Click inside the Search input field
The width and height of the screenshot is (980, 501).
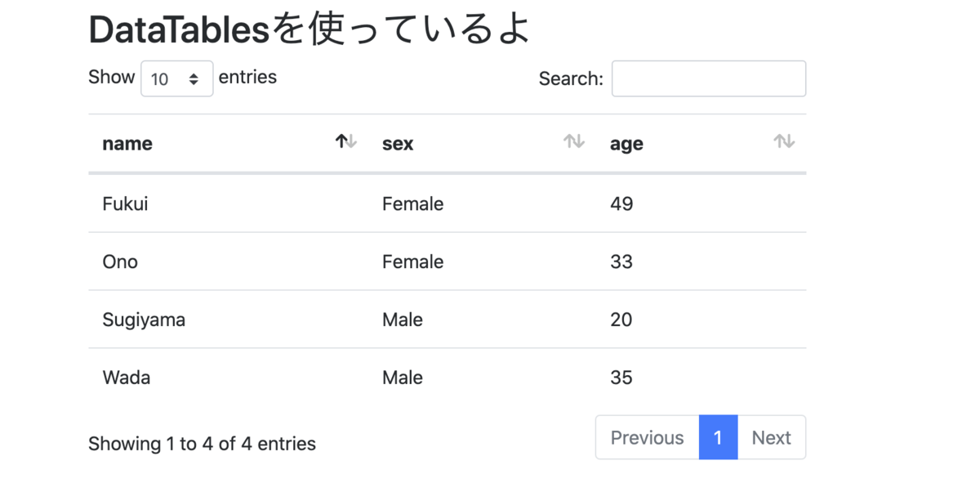tap(709, 78)
